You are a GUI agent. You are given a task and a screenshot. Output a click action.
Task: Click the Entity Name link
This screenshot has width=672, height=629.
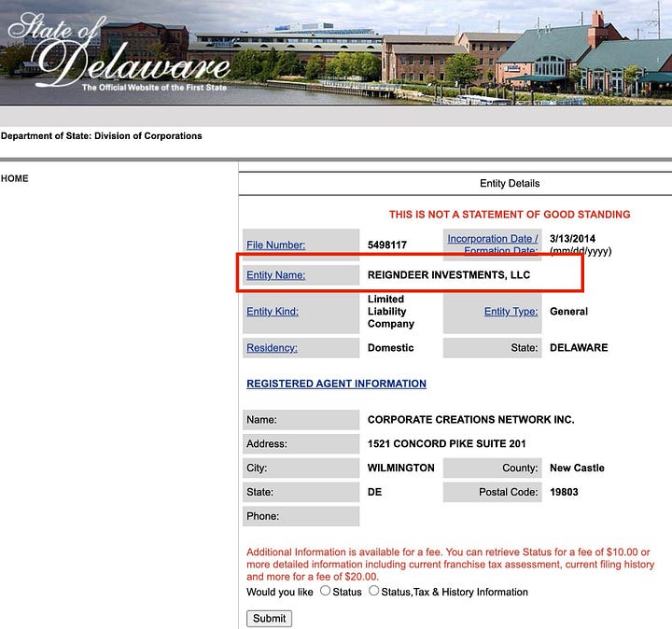(275, 275)
